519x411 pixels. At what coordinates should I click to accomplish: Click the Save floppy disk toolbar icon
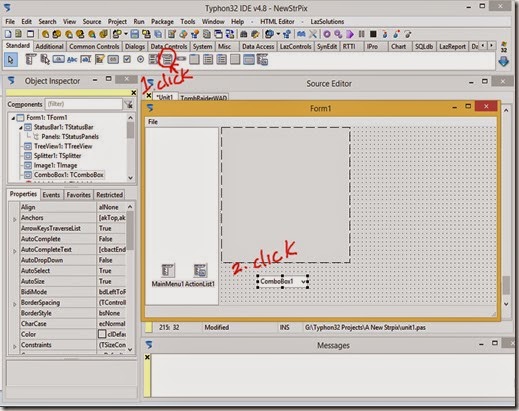click(x=135, y=34)
